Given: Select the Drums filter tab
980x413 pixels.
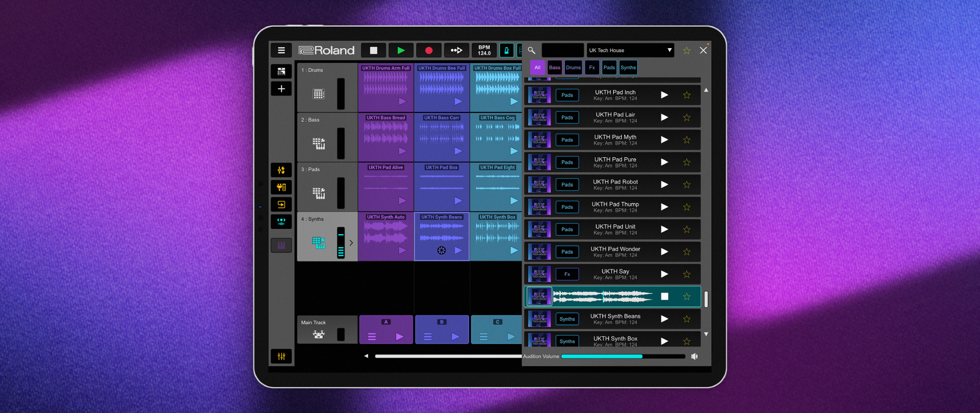Looking at the screenshot, I should pos(574,68).
